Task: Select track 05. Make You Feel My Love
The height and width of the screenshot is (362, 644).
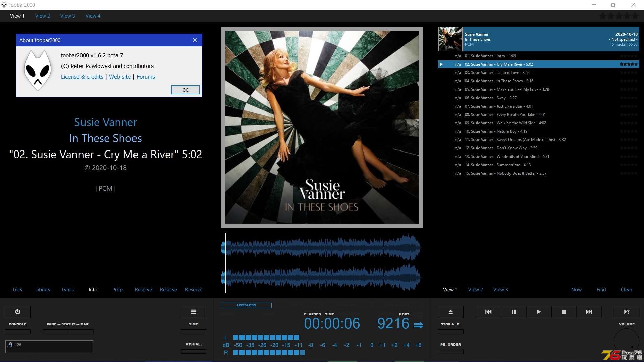Action: [539, 89]
